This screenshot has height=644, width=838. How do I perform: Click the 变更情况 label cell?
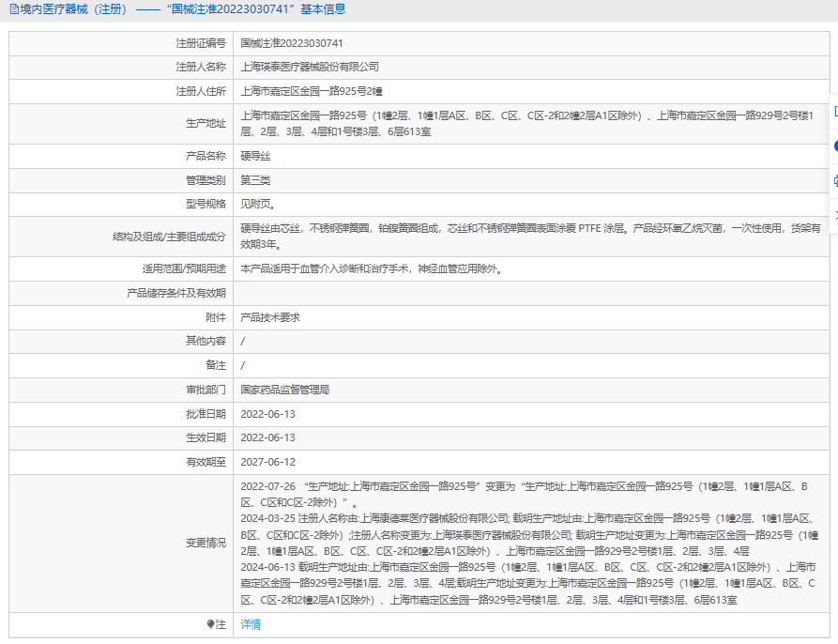[121, 543]
